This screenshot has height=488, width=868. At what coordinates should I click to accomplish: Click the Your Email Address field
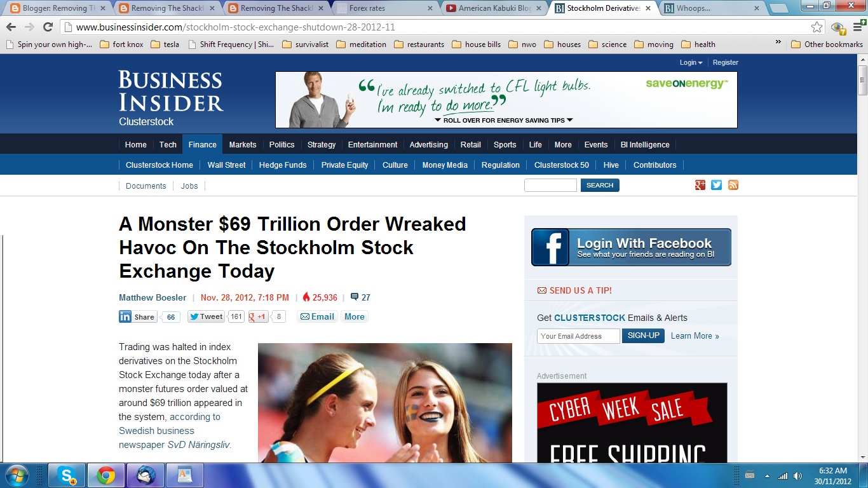pos(578,335)
